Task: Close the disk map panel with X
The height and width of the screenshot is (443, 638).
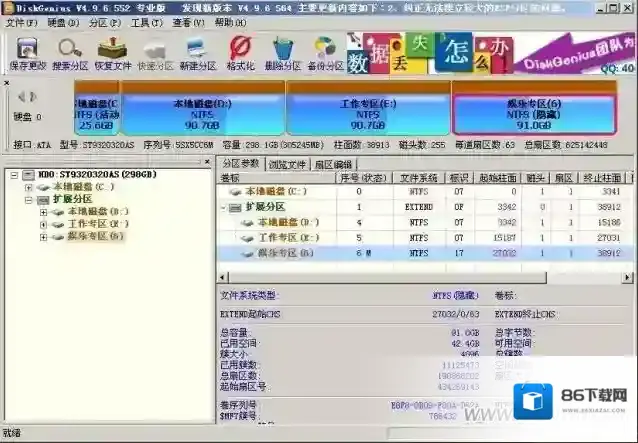Action: [x=7, y=83]
